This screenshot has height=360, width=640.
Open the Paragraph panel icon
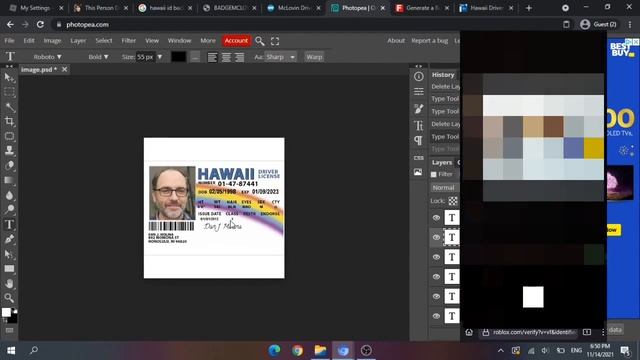pyautogui.click(x=418, y=141)
